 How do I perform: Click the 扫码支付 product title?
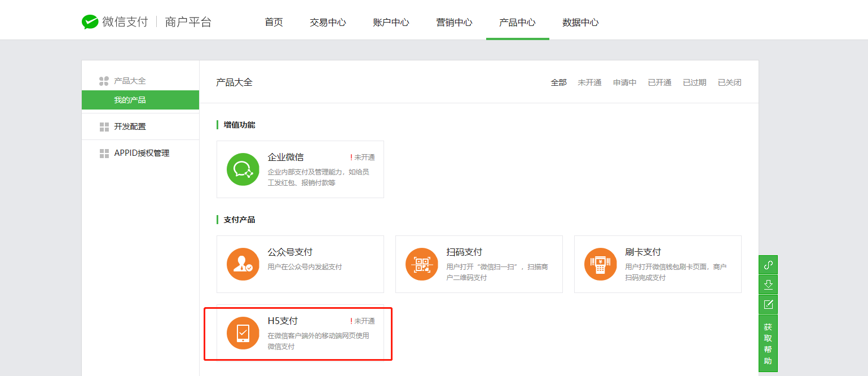coord(464,252)
